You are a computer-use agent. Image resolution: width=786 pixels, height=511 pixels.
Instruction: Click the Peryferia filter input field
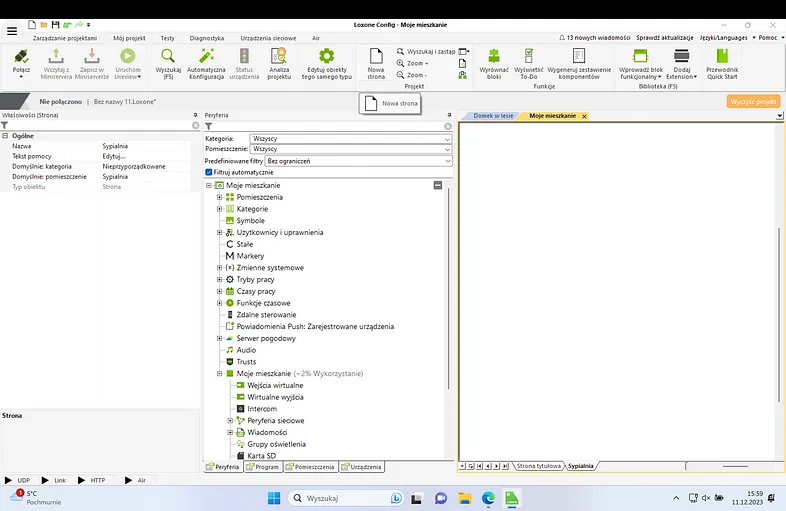tap(328, 126)
